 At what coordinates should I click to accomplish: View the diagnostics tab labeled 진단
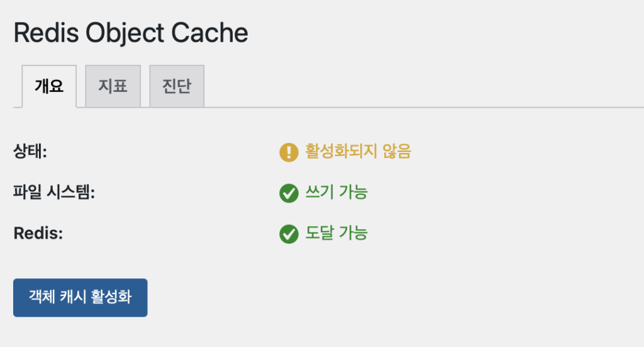[177, 86]
